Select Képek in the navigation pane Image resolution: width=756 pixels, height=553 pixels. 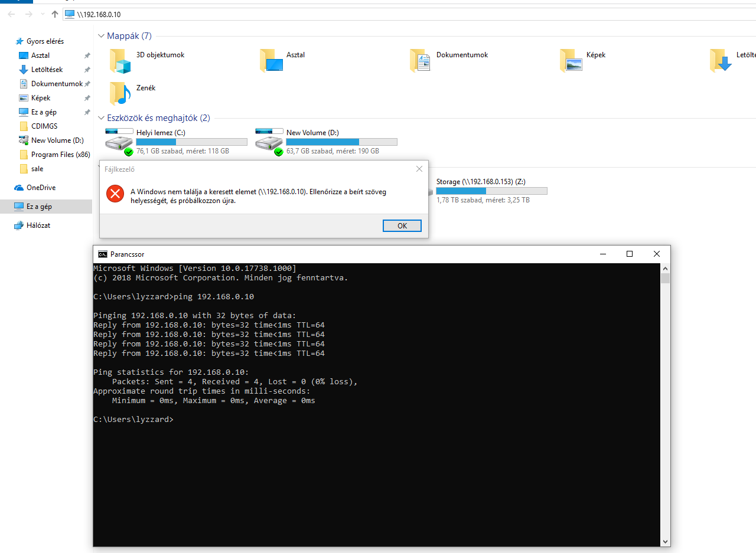click(41, 98)
